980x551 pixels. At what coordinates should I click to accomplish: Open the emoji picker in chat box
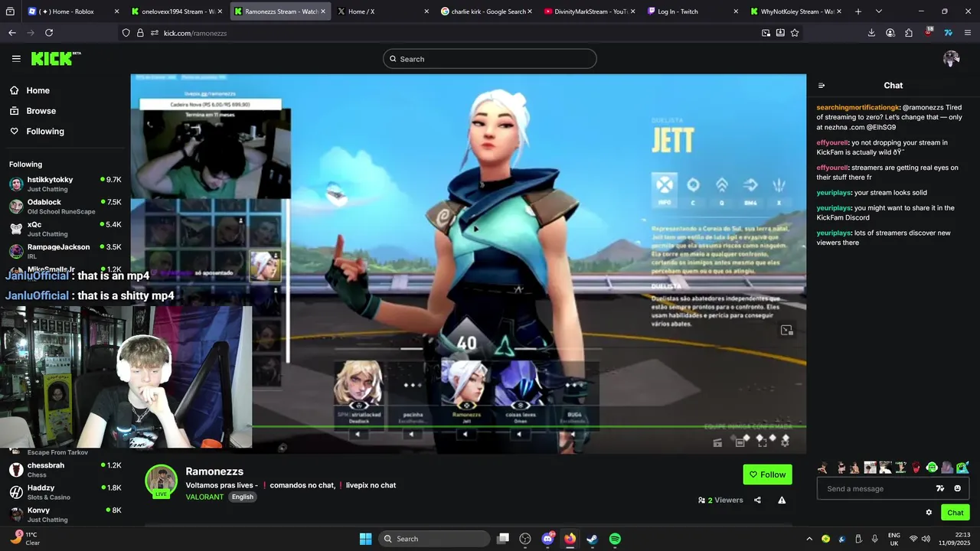(957, 488)
